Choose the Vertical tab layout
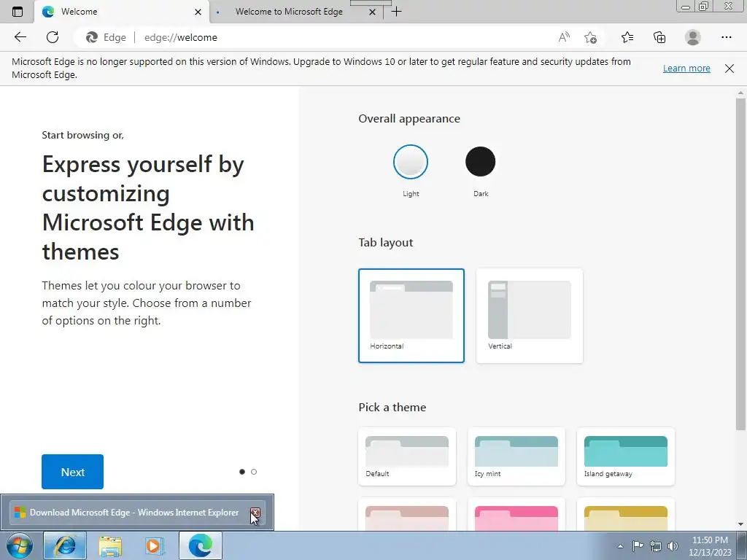747x560 pixels. pos(530,315)
